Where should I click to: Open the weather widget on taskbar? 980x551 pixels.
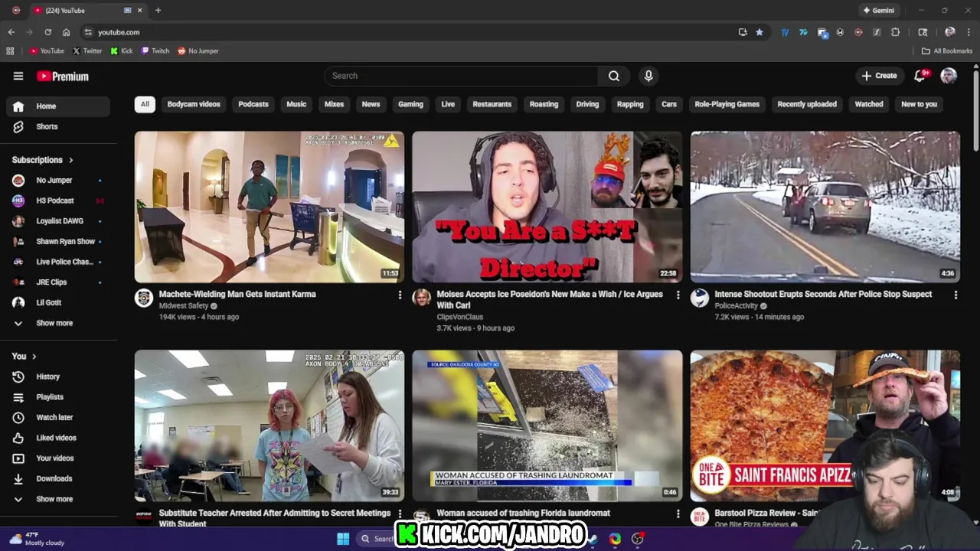click(x=37, y=539)
